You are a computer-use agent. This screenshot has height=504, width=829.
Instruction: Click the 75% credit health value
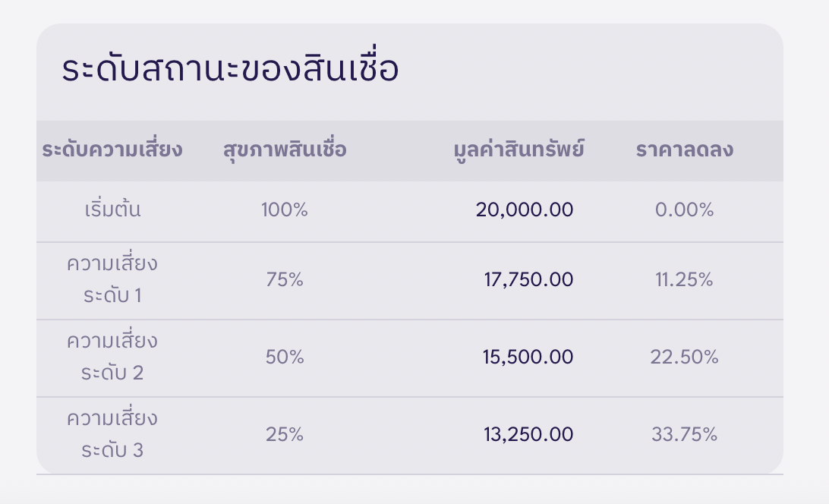click(x=285, y=279)
